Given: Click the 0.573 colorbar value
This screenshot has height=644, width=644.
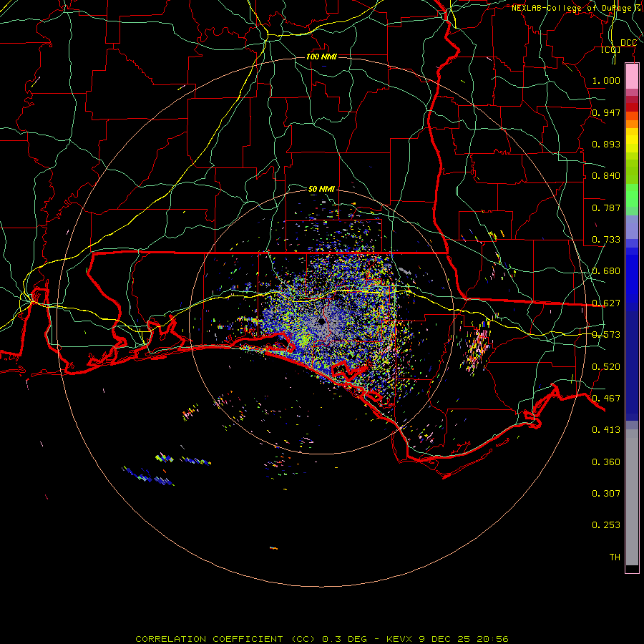Looking at the screenshot, I should tap(606, 335).
